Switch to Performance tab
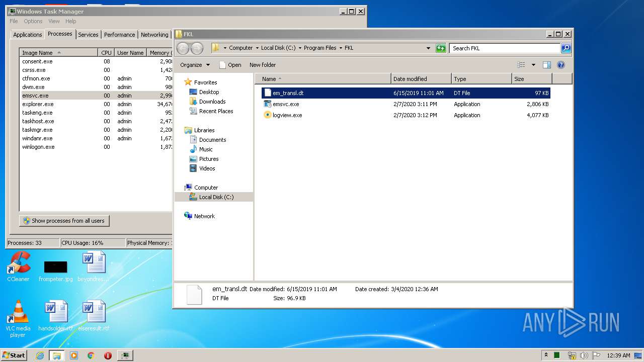Viewport: 644px width, 362px height. [x=119, y=35]
